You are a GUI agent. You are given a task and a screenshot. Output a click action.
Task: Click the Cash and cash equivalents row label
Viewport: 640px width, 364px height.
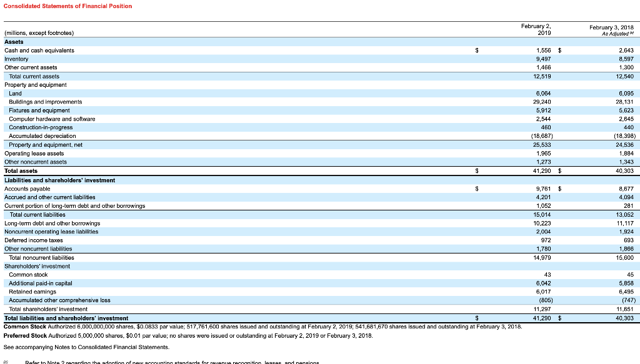coord(37,51)
